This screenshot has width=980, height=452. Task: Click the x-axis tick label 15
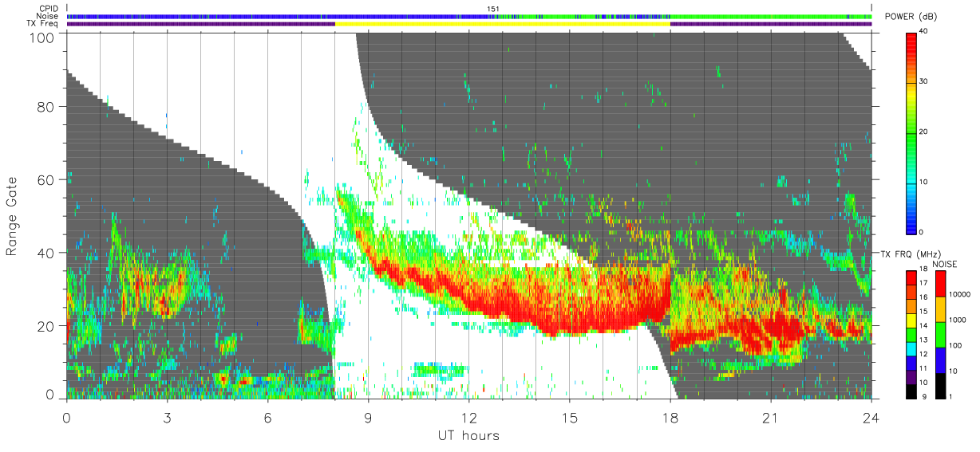pos(570,418)
